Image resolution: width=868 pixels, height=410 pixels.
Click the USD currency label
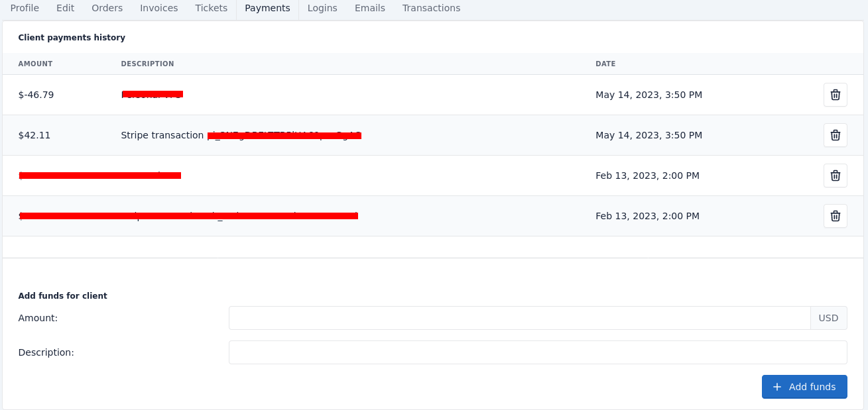click(828, 318)
